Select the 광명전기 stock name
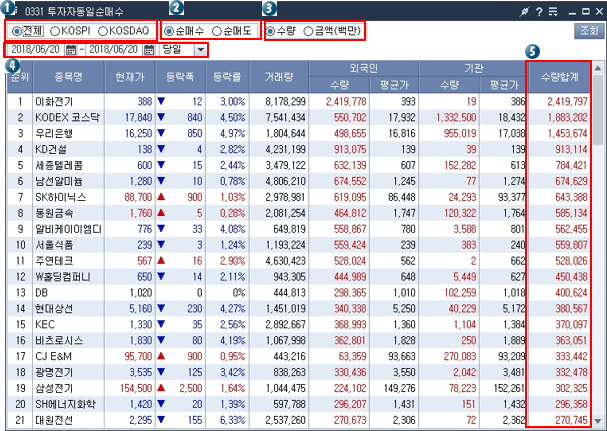This screenshot has width=607, height=431. pos(54,373)
